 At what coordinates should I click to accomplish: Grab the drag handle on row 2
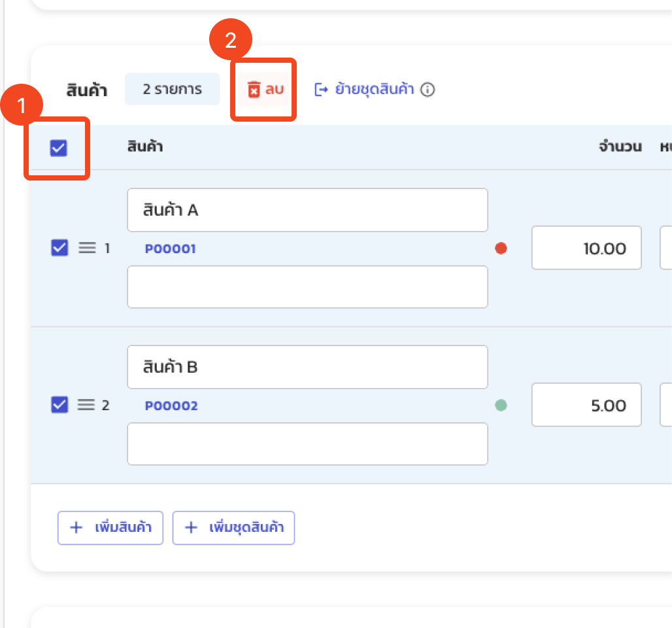86,406
